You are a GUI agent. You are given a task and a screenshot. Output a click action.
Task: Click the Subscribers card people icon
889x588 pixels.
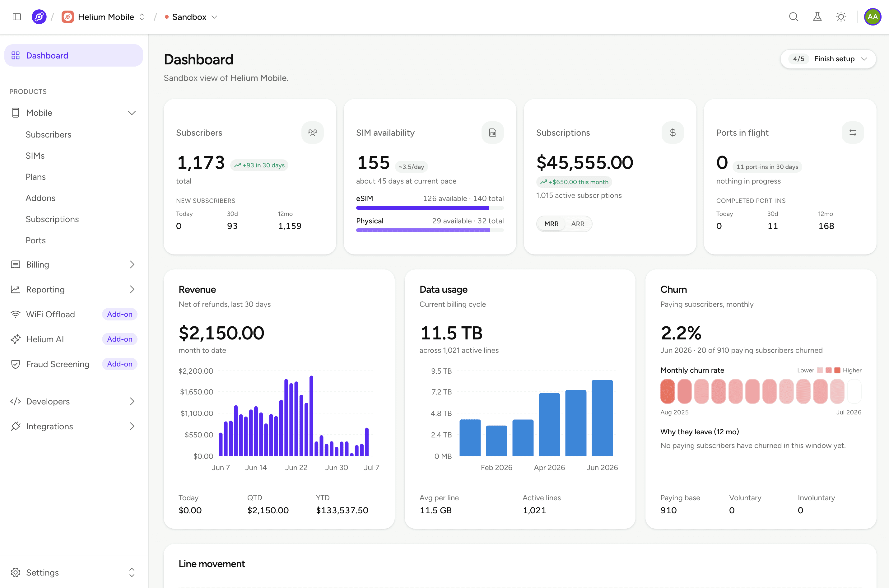point(312,132)
